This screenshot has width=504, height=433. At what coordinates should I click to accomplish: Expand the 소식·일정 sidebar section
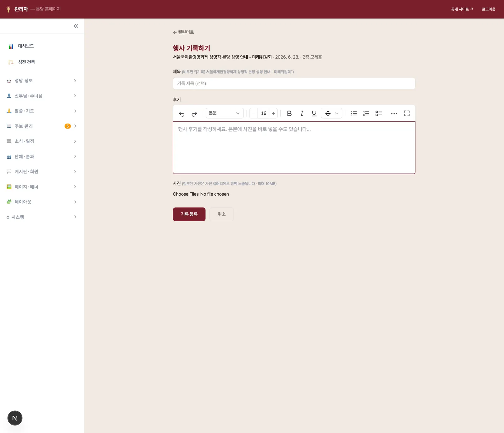tap(42, 141)
